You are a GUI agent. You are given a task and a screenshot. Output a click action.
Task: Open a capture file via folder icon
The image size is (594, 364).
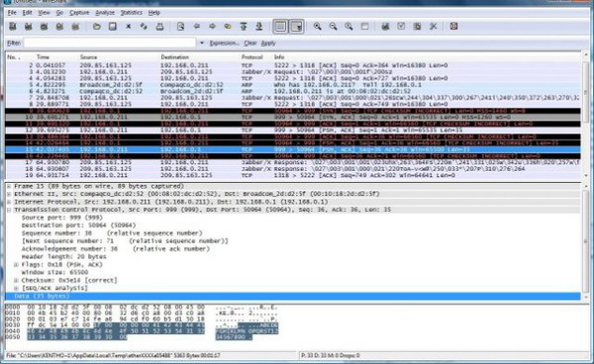tap(97, 27)
